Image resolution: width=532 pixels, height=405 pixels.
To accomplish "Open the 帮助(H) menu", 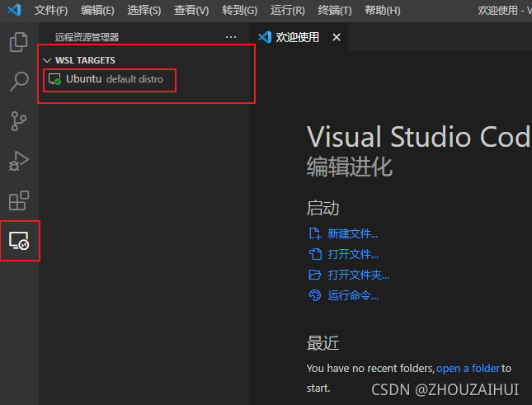I will [x=383, y=11].
